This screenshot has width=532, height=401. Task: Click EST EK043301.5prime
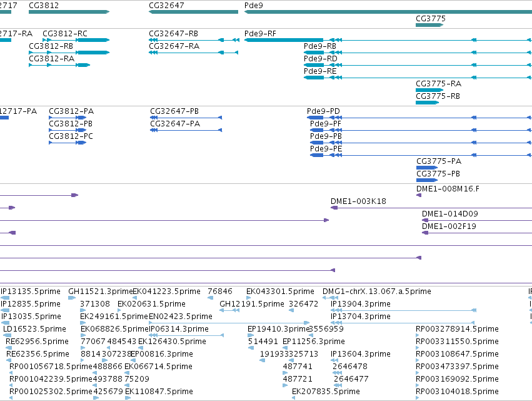coord(280,292)
